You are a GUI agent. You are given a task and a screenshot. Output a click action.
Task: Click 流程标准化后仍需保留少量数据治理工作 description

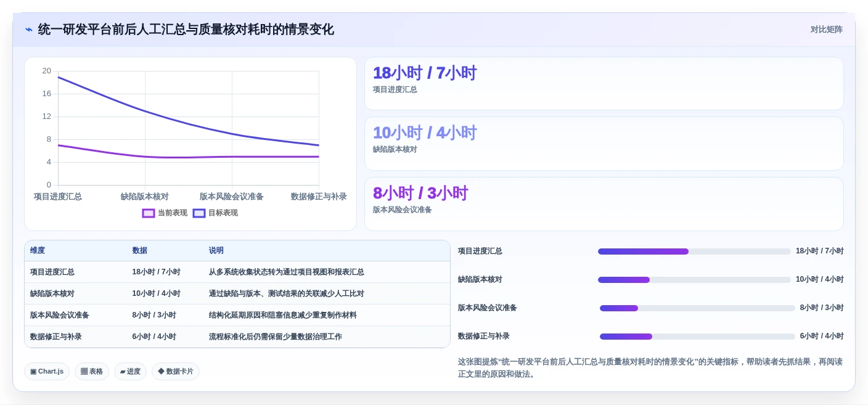276,337
